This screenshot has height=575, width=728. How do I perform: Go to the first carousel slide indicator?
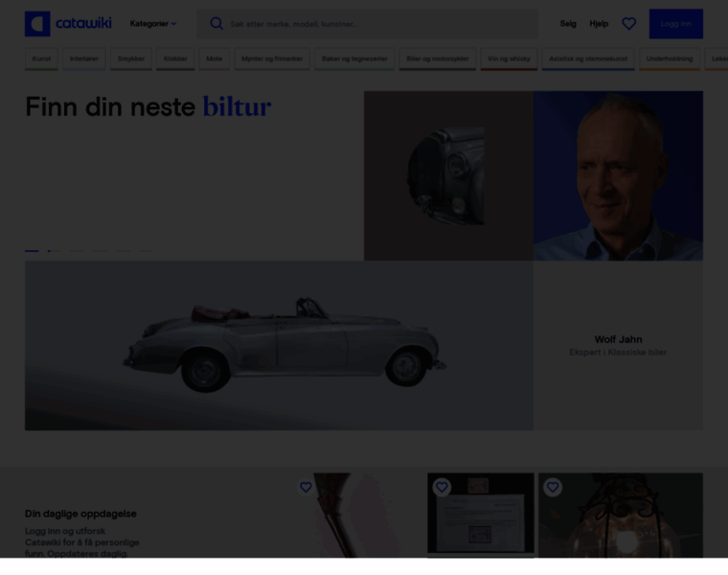coord(32,251)
